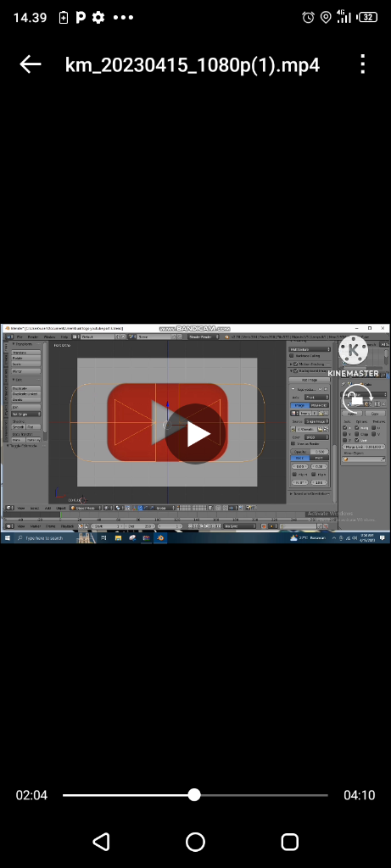Viewport: 391px width, 868px height.
Task: Tap the battery level indicator showing 32
Action: 368,17
